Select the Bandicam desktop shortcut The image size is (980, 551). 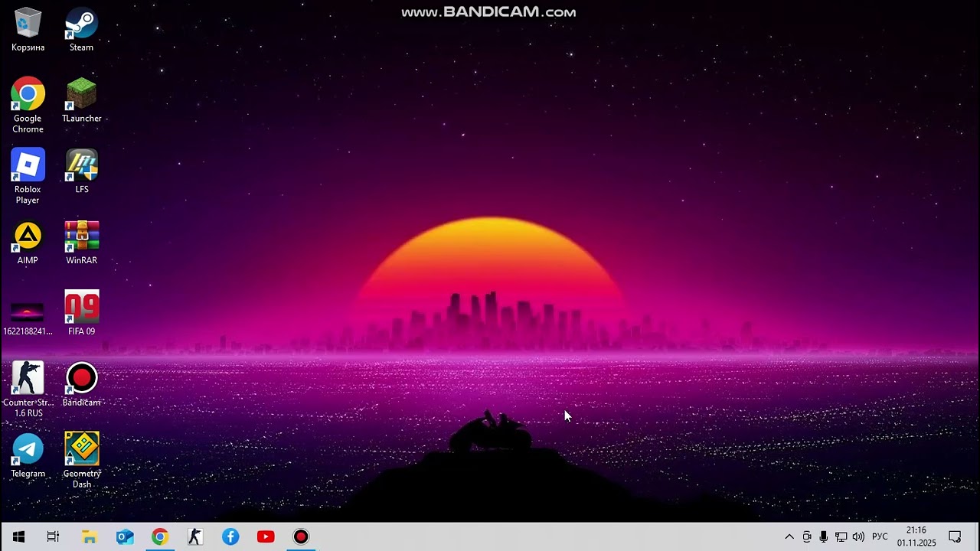tap(81, 384)
